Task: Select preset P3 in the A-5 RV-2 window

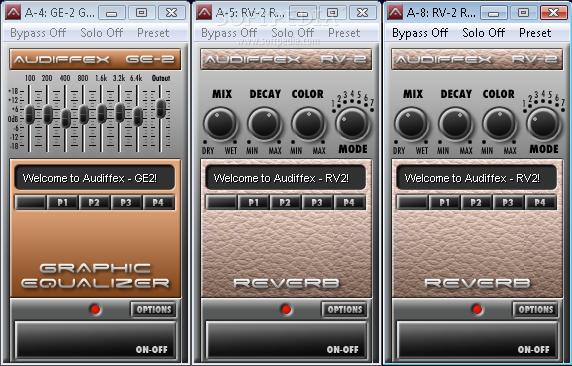Action: point(317,203)
